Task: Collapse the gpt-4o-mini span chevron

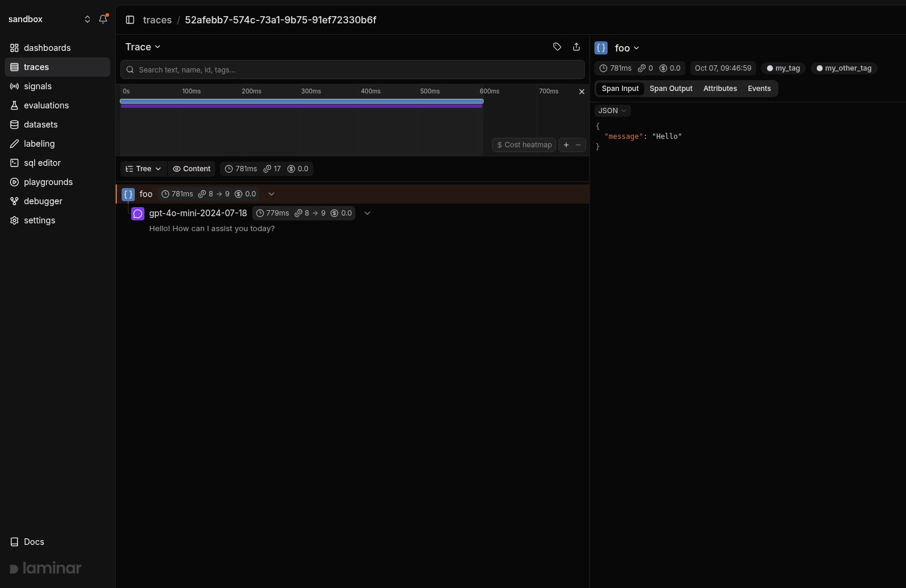Action: pyautogui.click(x=367, y=213)
